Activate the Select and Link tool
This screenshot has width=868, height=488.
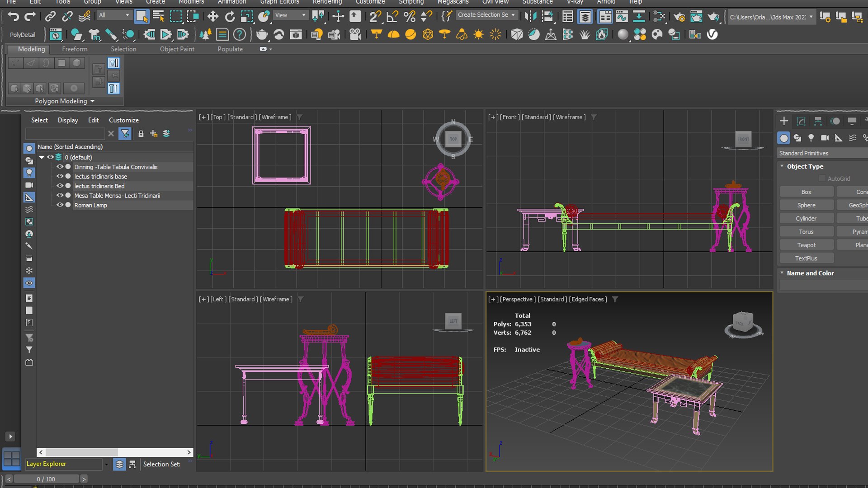point(50,17)
